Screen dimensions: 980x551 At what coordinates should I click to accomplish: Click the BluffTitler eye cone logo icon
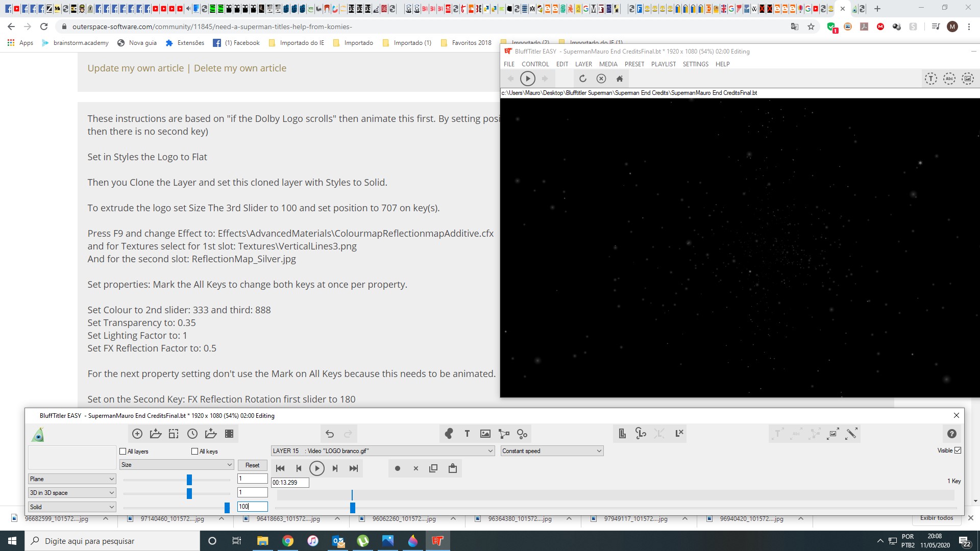[38, 434]
